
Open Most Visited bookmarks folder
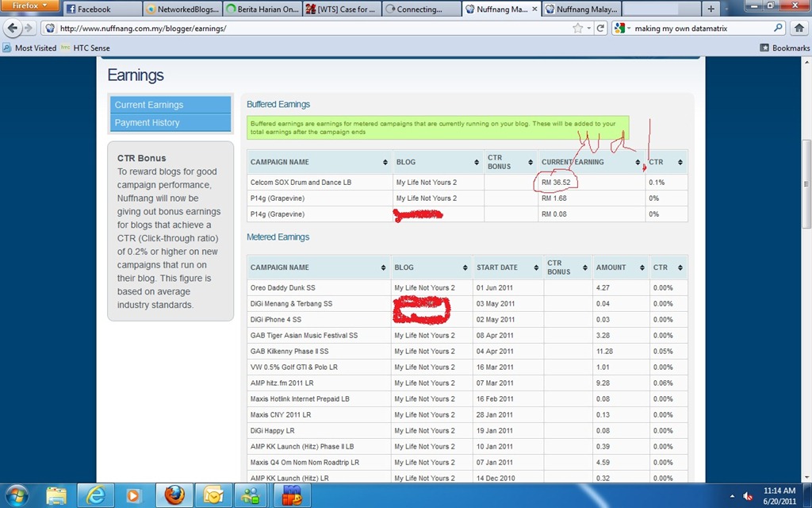point(29,48)
